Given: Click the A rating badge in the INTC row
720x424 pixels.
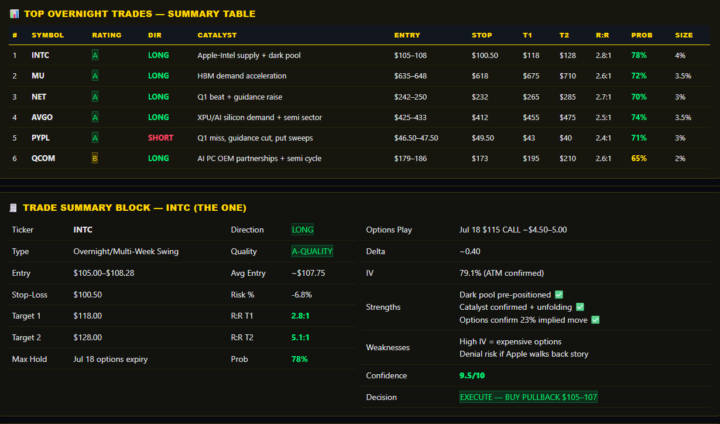Looking at the screenshot, I should click(95, 56).
